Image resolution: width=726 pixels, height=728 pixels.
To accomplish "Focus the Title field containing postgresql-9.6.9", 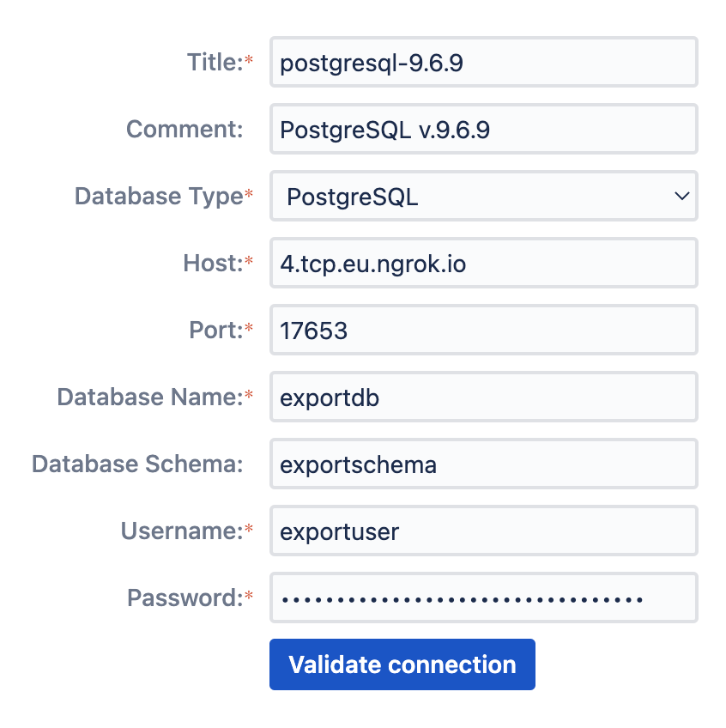I will click(x=483, y=62).
